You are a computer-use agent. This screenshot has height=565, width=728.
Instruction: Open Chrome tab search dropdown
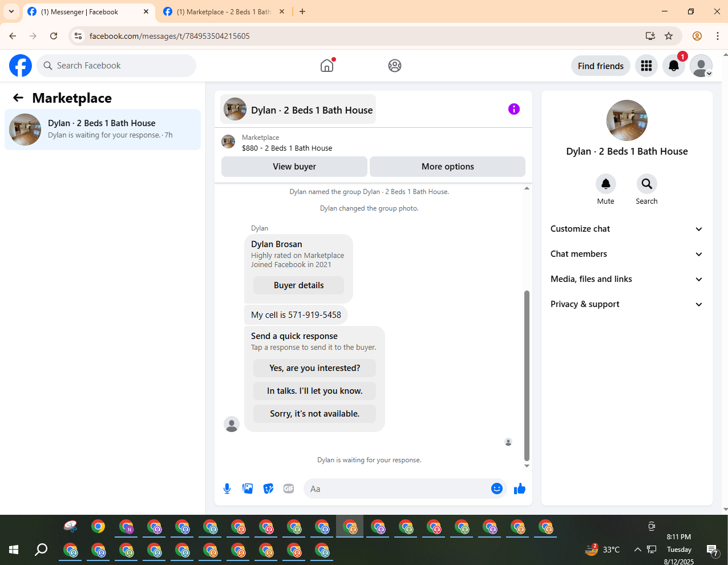pos(11,11)
